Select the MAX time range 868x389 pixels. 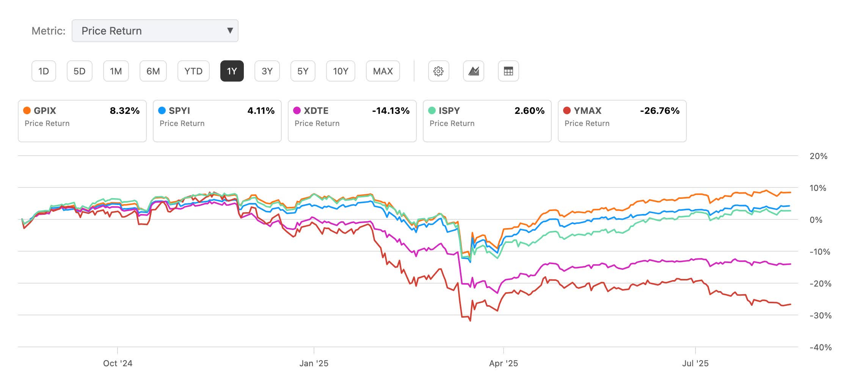(x=383, y=71)
